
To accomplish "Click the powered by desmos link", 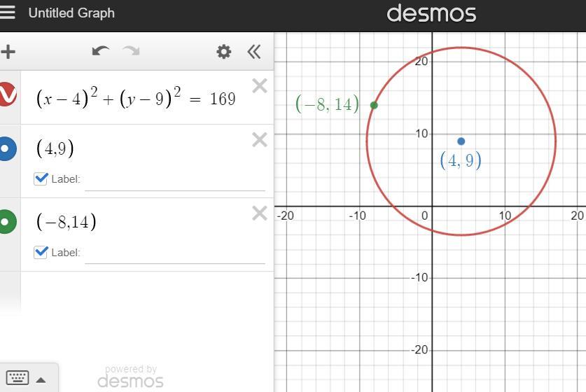I will [x=130, y=377].
